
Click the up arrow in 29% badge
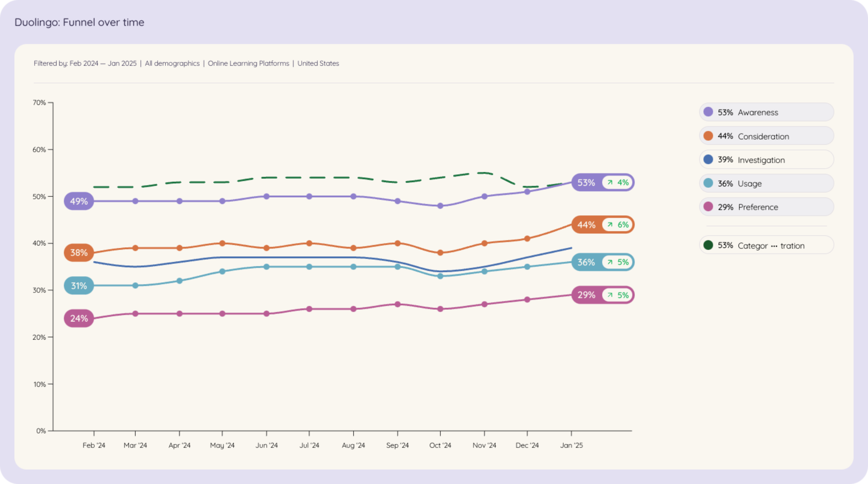(x=610, y=295)
